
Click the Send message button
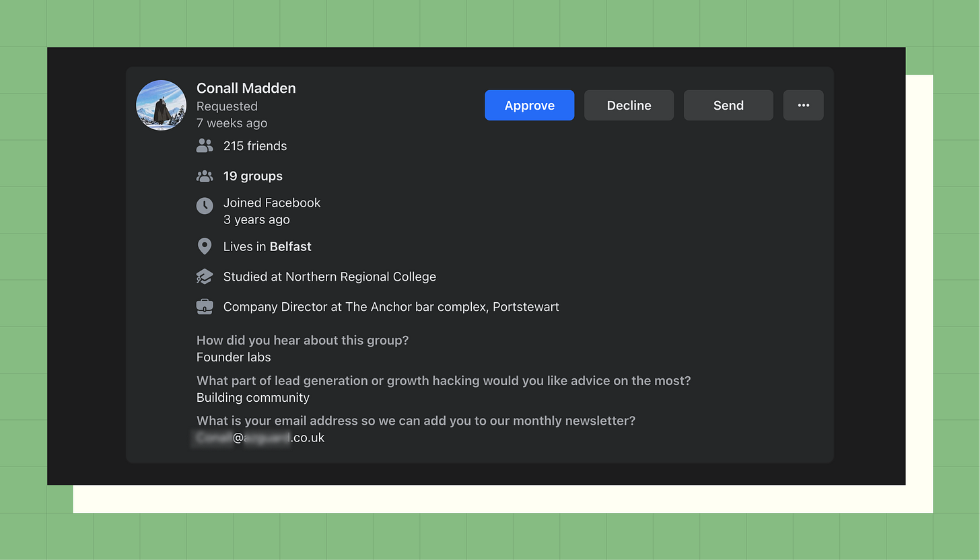[728, 105]
